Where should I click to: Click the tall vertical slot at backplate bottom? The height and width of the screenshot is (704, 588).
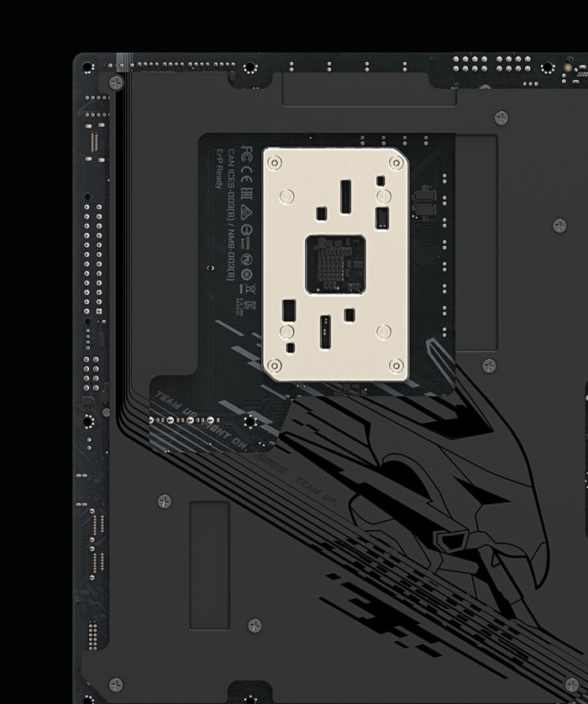pyautogui.click(x=325, y=333)
